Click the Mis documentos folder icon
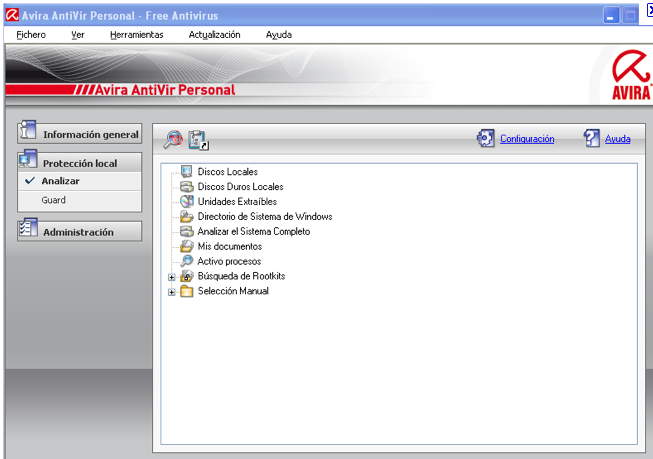653x459 pixels. [187, 246]
